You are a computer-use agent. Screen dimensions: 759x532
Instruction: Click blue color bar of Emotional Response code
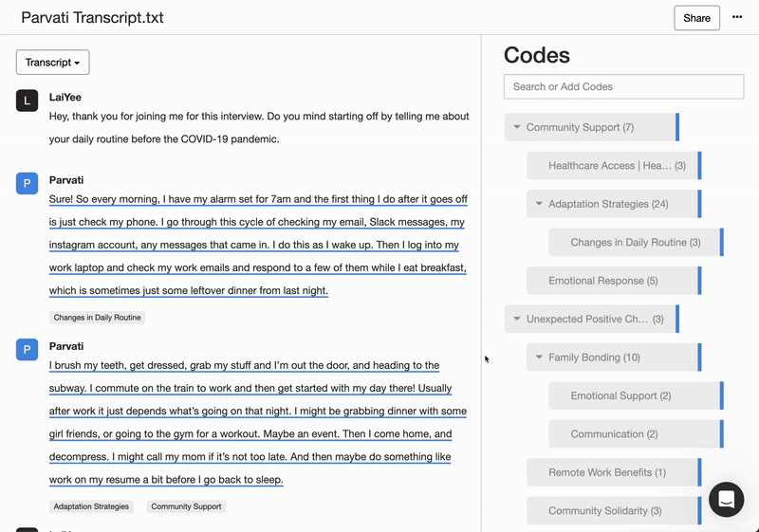pyautogui.click(x=699, y=281)
